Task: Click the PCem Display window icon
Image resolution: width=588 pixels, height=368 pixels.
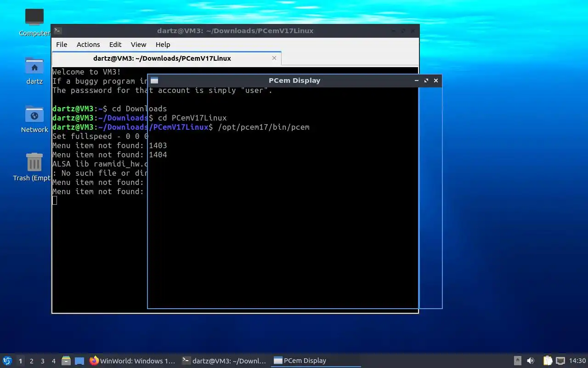Action: coord(154,80)
